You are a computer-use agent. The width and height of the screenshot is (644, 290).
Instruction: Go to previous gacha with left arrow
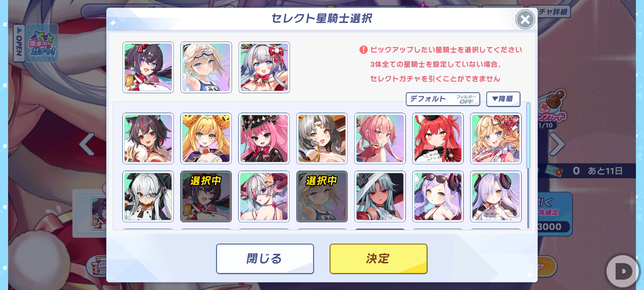coord(87,144)
